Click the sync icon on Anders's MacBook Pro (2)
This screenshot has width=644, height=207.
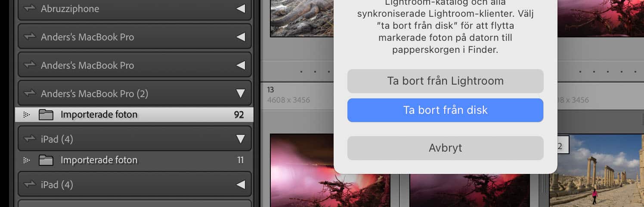point(30,94)
